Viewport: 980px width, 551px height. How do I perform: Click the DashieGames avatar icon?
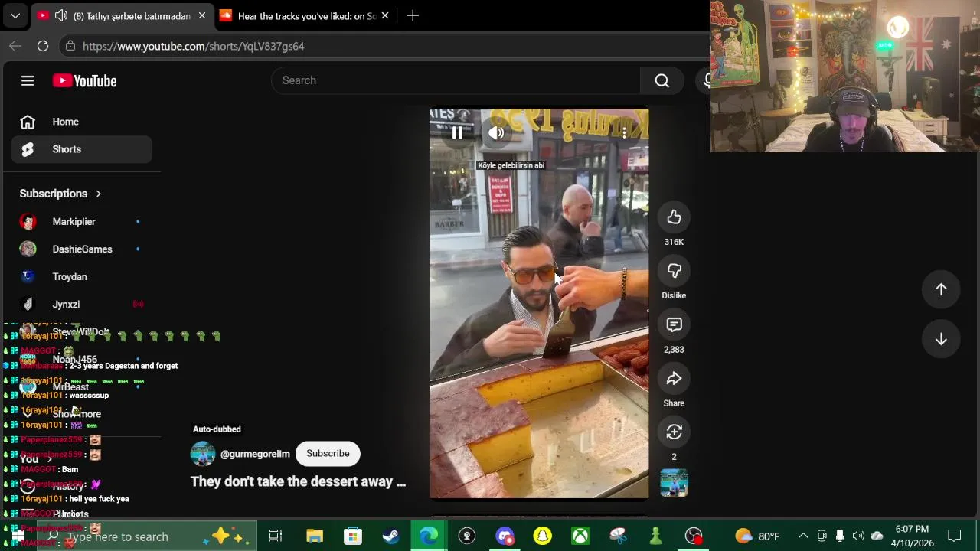[x=28, y=249]
